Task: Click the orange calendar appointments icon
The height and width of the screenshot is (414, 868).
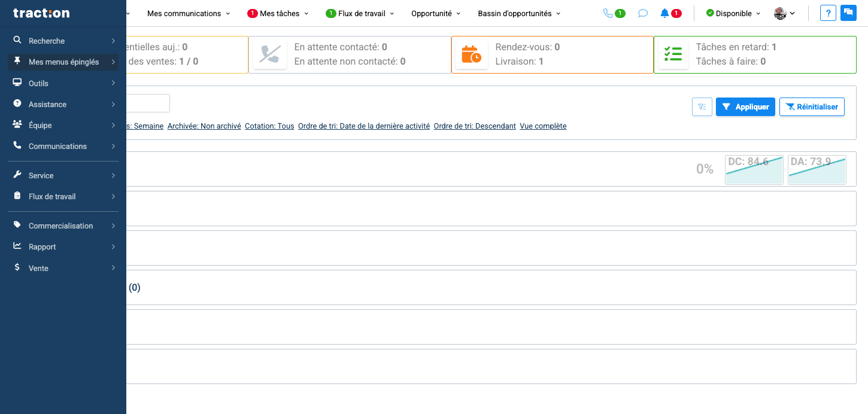Action: pyautogui.click(x=471, y=54)
